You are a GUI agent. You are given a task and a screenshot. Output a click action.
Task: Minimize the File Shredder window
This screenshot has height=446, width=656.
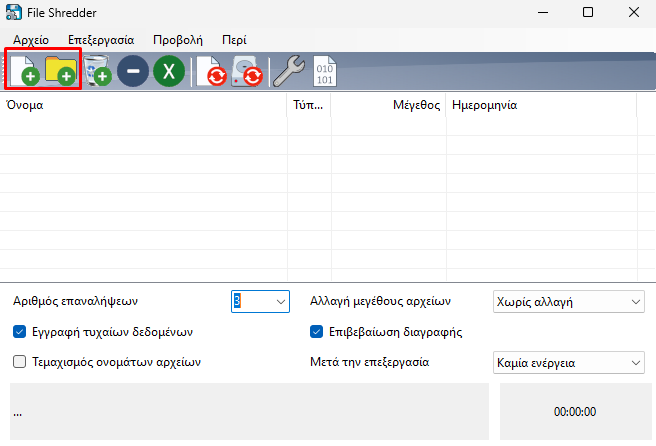pyautogui.click(x=543, y=13)
